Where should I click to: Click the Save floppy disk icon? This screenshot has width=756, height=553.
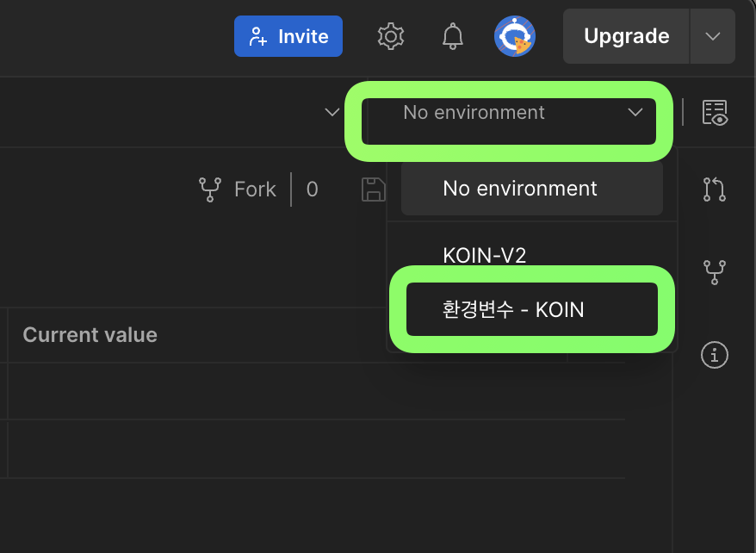[x=374, y=190]
